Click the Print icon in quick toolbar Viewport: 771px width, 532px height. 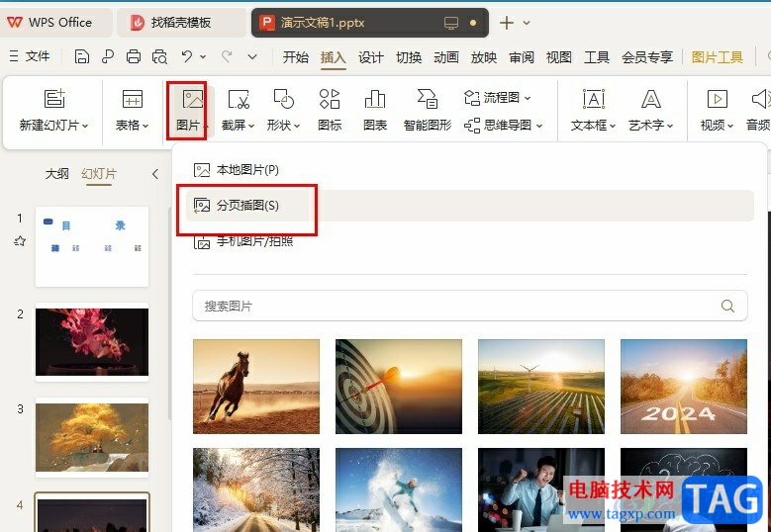coord(134,56)
